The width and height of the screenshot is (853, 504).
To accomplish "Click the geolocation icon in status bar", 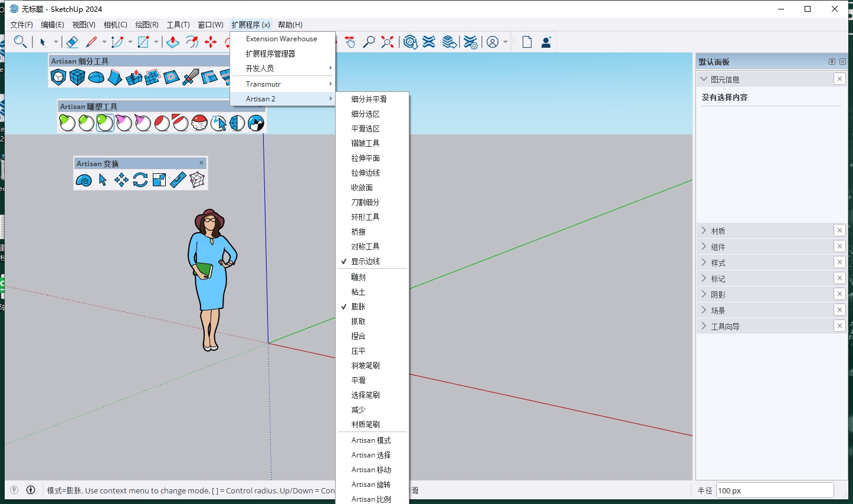I will coord(14,490).
